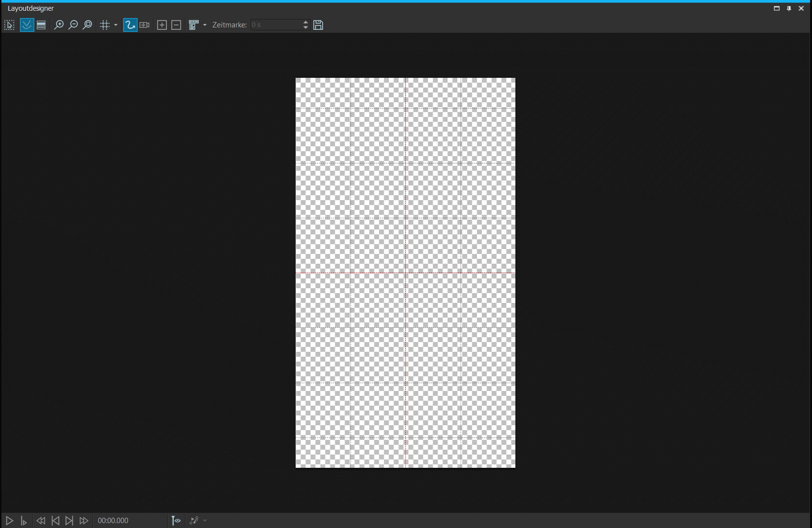Click the camera pan icon
812x528 pixels.
(x=144, y=25)
